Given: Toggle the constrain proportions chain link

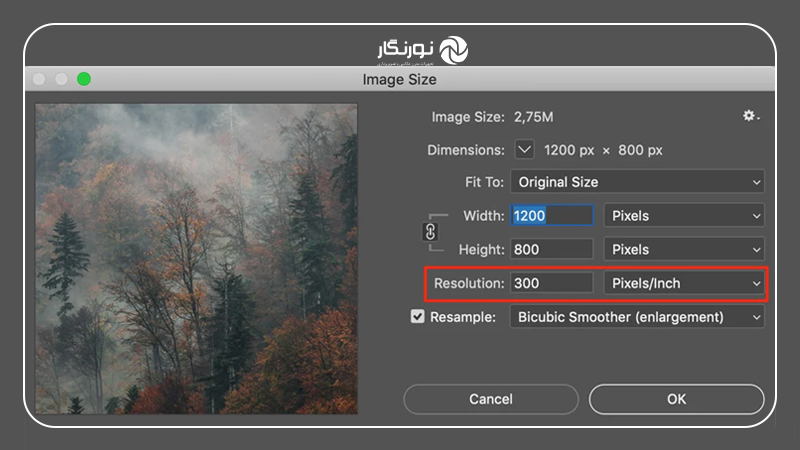Looking at the screenshot, I should (432, 232).
